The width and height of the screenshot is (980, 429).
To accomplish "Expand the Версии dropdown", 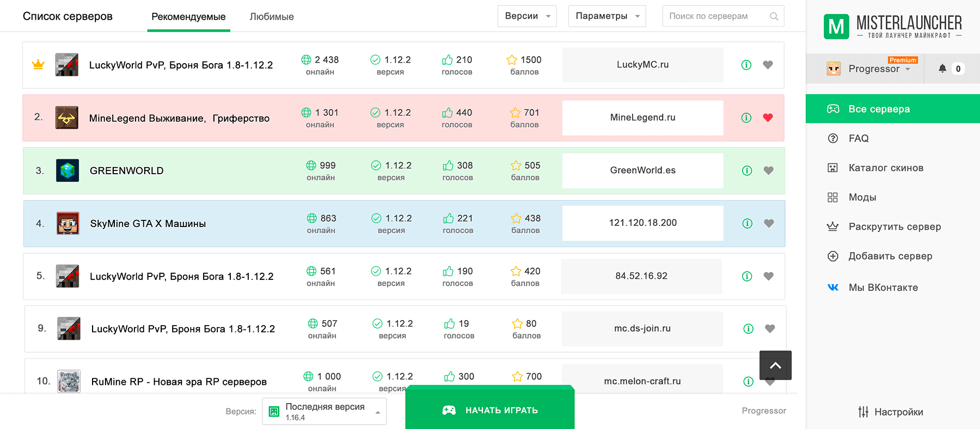I will pos(527,16).
